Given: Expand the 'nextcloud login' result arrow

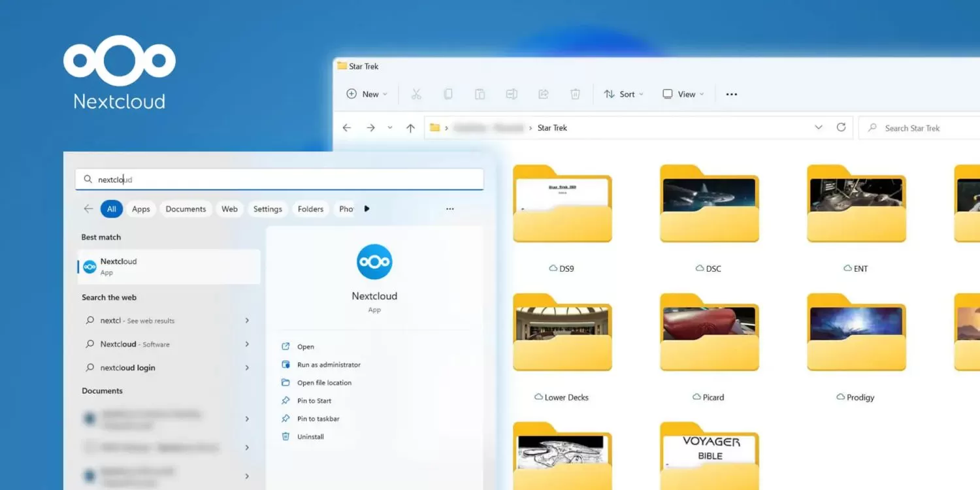Looking at the screenshot, I should click(x=247, y=368).
